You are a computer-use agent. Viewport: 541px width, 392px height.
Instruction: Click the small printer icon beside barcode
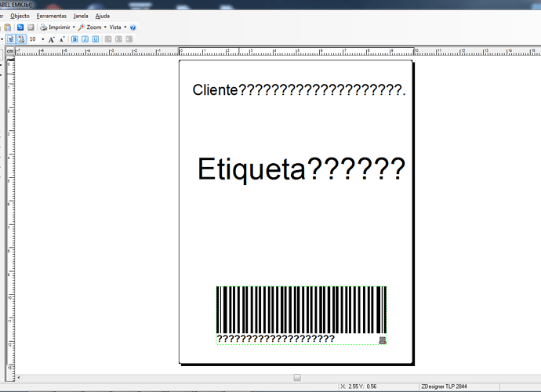point(383,340)
